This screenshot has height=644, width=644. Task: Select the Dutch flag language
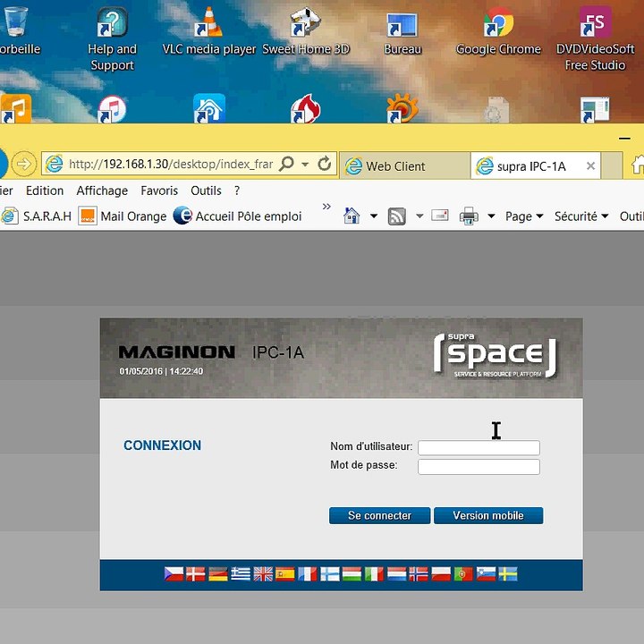coord(396,573)
